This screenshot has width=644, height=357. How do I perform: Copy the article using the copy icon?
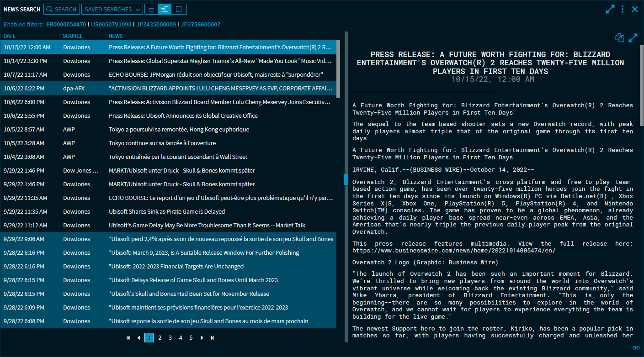point(619,38)
